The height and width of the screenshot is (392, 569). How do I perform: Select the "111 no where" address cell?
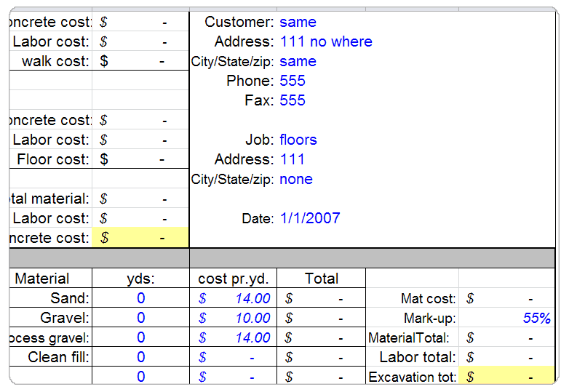[325, 41]
